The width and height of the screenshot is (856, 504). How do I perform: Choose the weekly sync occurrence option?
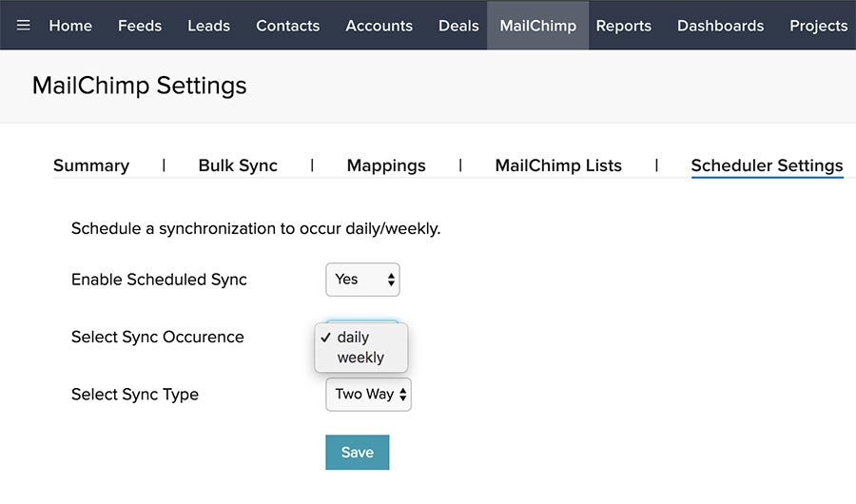(x=360, y=358)
